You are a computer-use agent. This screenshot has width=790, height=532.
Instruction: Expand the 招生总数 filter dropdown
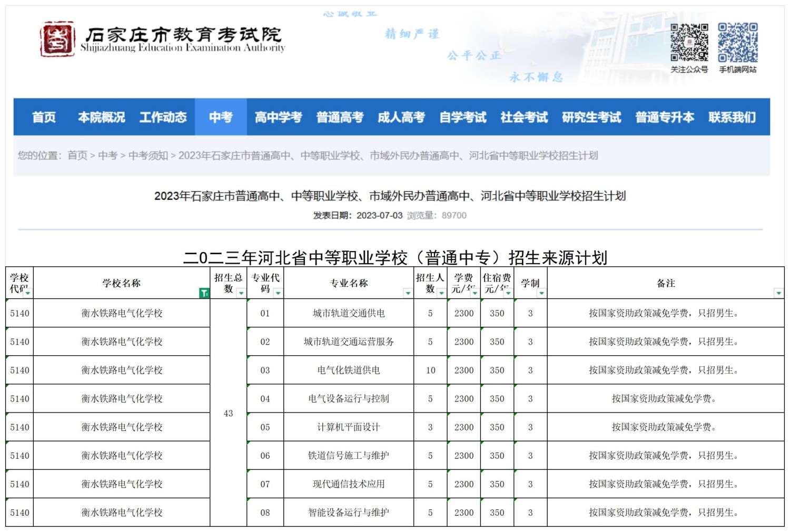click(241, 293)
